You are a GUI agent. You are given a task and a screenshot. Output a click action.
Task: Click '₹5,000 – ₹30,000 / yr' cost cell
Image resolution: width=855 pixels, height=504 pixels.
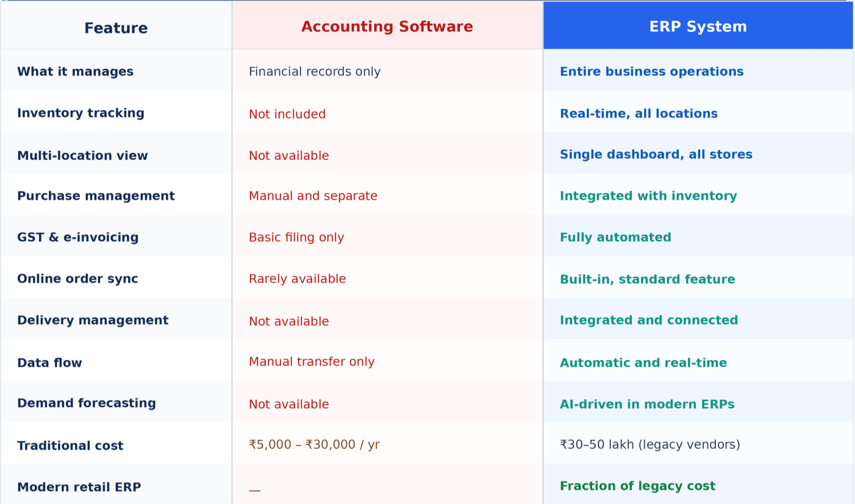tap(314, 445)
